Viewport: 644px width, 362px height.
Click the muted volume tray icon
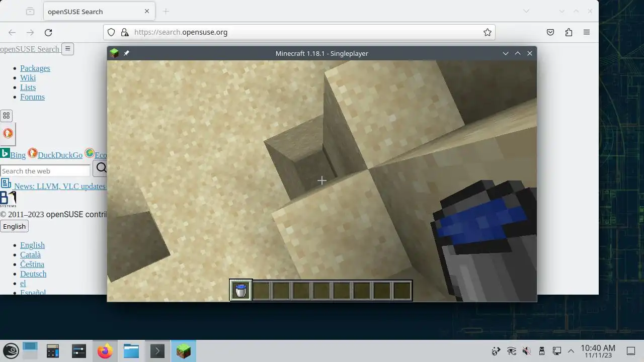pyautogui.click(x=526, y=351)
